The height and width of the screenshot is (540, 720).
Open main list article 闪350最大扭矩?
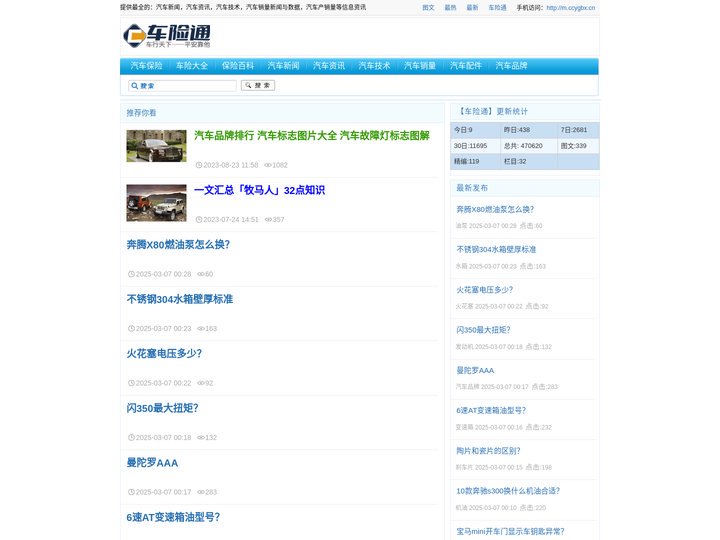pyautogui.click(x=162, y=409)
